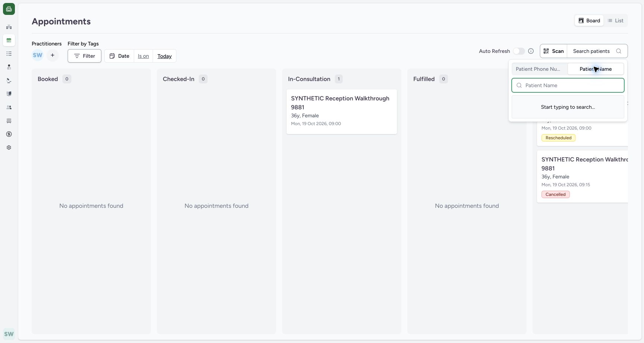
Task: Open the gear settings icon in sidebar
Action: (9, 147)
